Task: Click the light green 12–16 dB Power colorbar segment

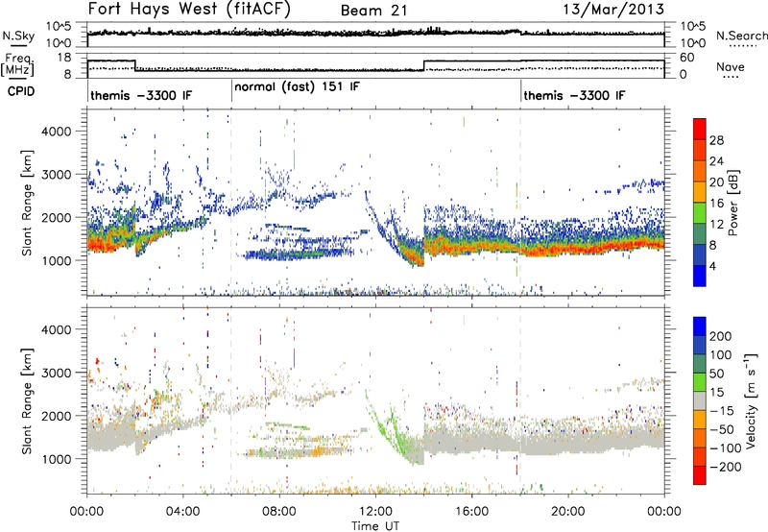Action: coord(700,212)
